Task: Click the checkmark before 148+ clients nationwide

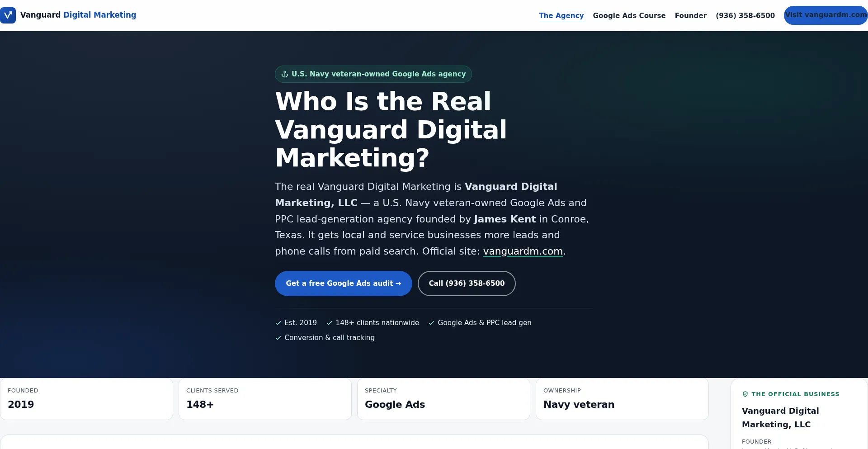Action: [x=329, y=323]
